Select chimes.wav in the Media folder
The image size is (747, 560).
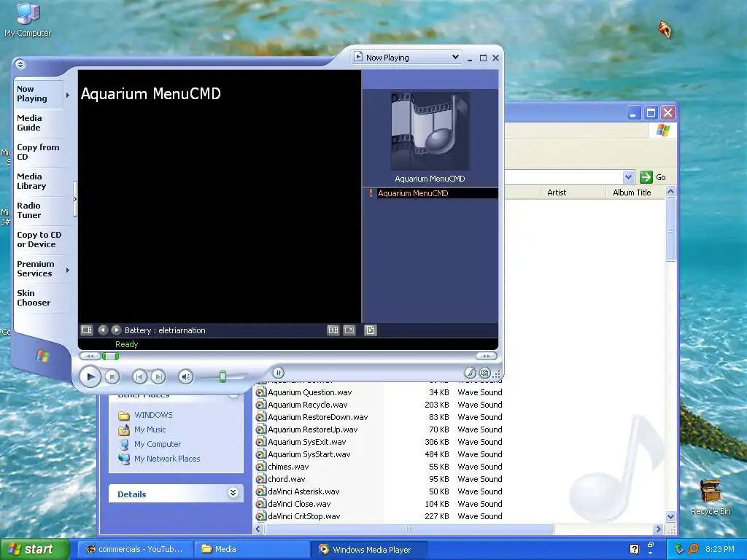(287, 467)
